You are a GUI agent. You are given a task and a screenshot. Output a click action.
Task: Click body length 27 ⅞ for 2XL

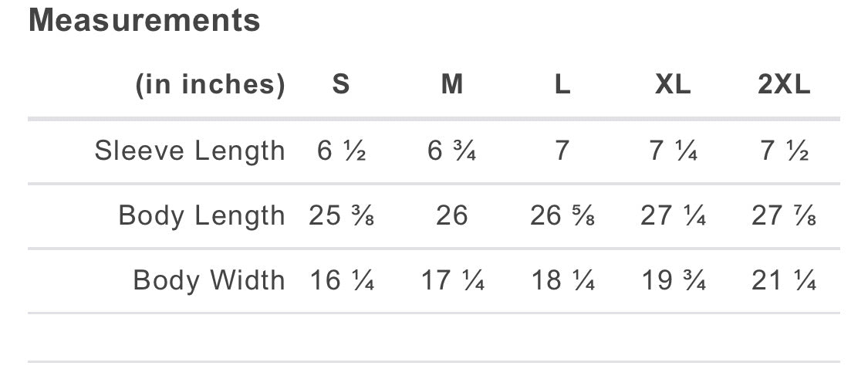click(784, 215)
